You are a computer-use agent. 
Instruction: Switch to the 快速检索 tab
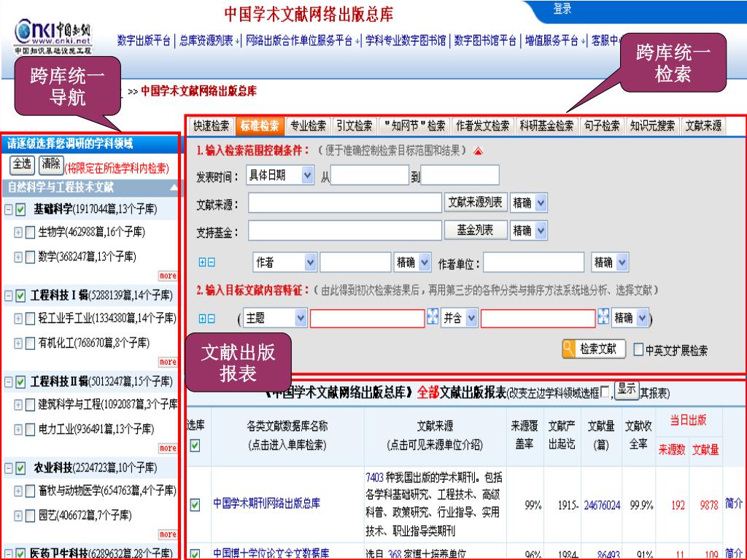[211, 126]
